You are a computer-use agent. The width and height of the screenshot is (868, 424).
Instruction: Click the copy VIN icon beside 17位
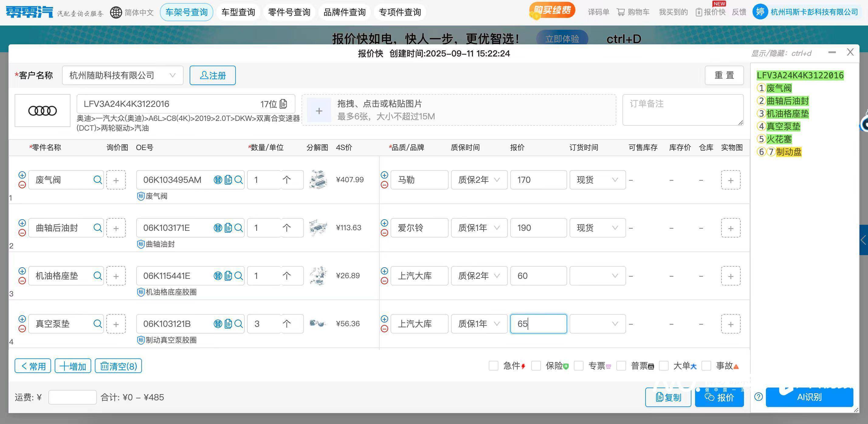[x=283, y=104]
